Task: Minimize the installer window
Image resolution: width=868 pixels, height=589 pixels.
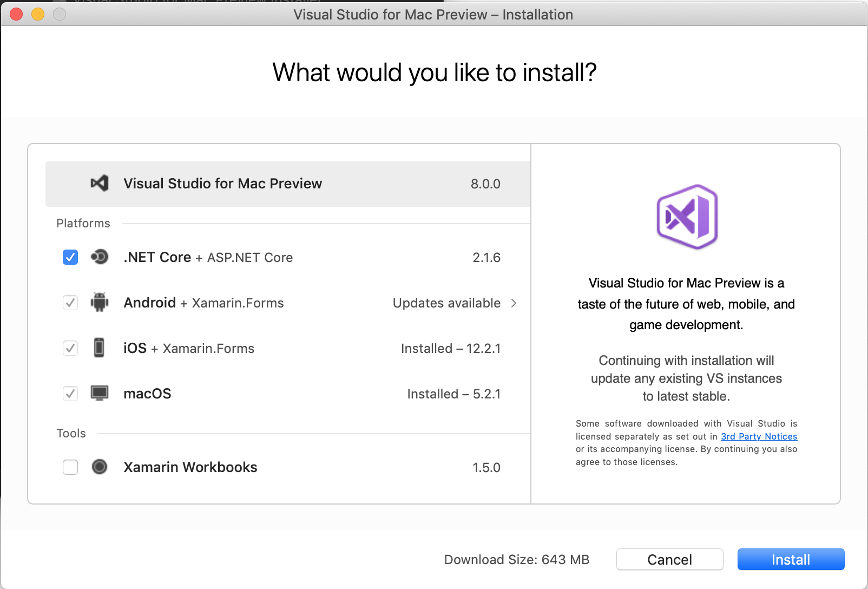Action: [x=38, y=14]
